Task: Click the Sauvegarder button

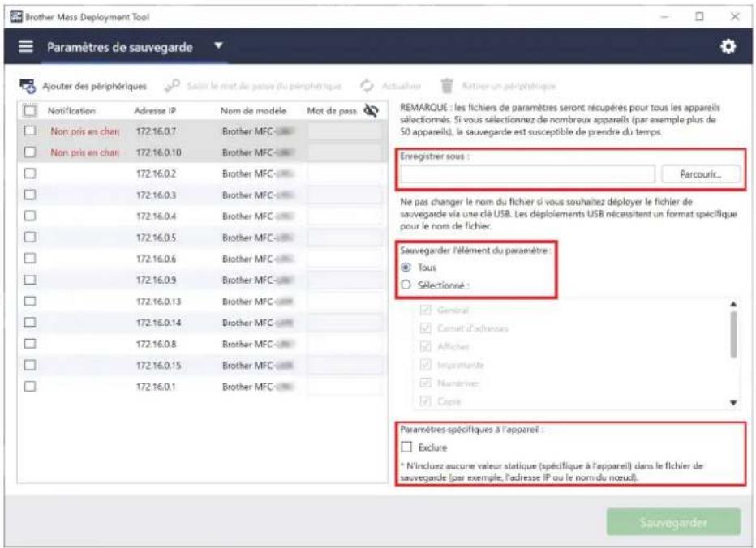Action: [673, 522]
